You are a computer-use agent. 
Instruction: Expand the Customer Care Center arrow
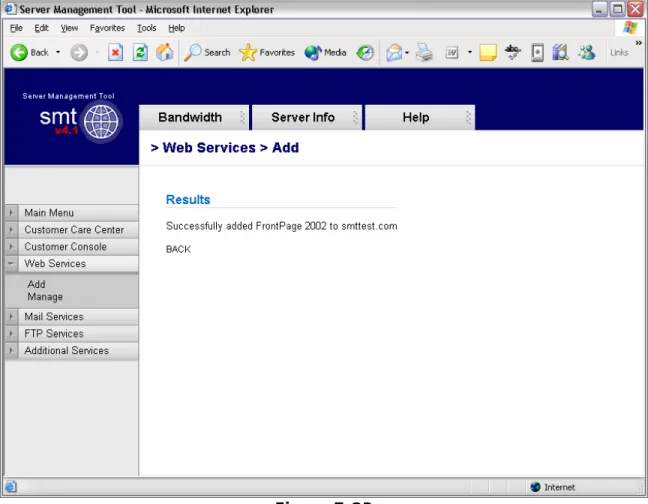(12, 230)
